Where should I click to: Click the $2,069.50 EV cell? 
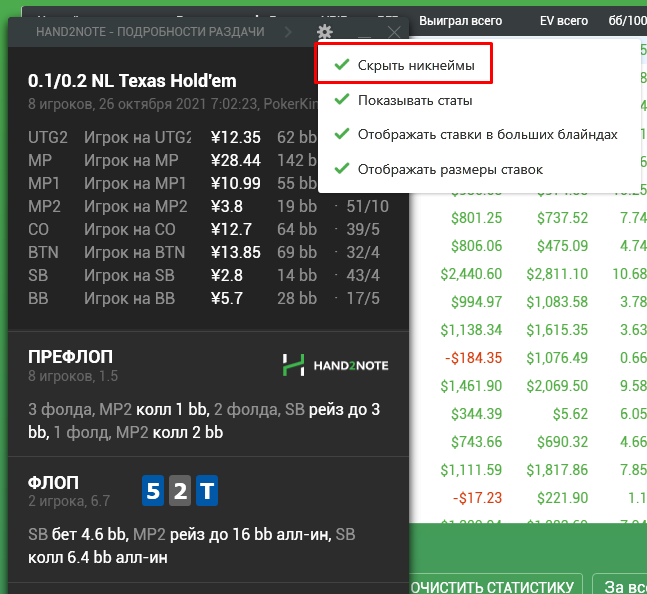[x=557, y=386]
